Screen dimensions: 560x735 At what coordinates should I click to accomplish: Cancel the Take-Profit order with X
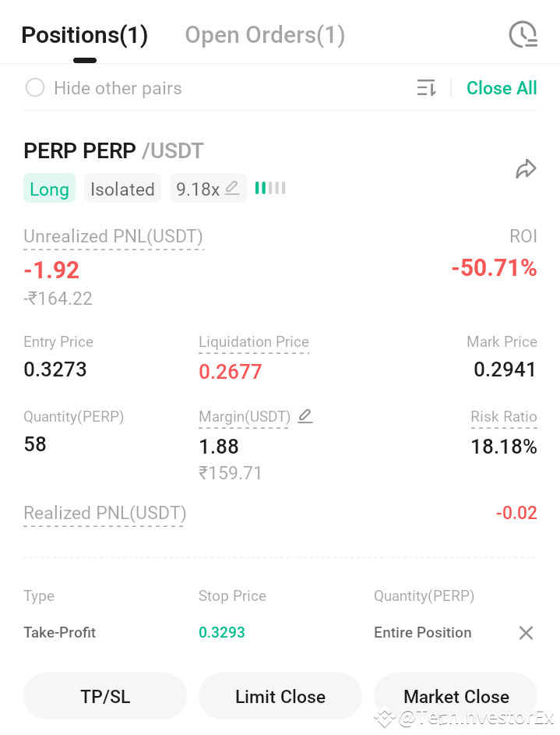point(526,633)
